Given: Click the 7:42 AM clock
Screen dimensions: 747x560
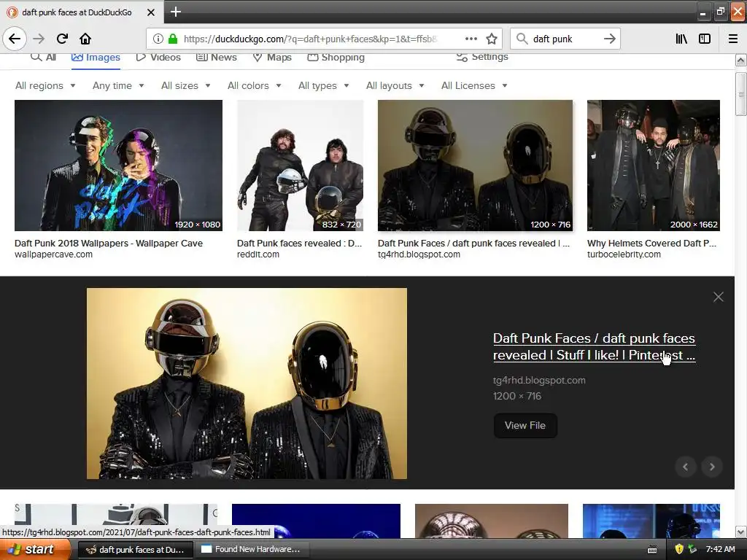Looking at the screenshot, I should pos(720,550).
